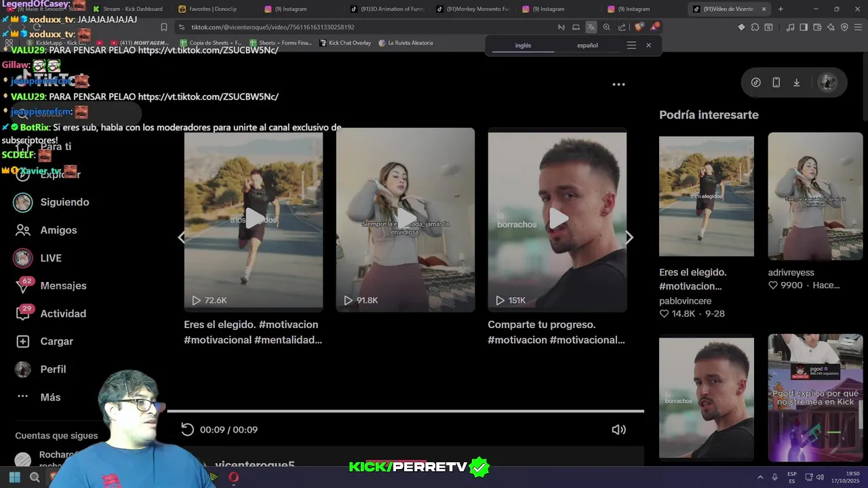868x488 pixels.
Task: Play the 72.6K views running video
Action: click(x=254, y=220)
